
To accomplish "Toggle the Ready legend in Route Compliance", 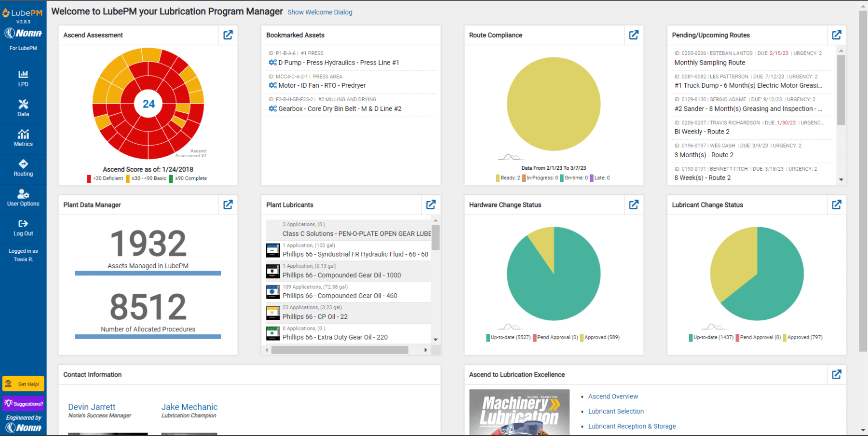I will [x=508, y=178].
